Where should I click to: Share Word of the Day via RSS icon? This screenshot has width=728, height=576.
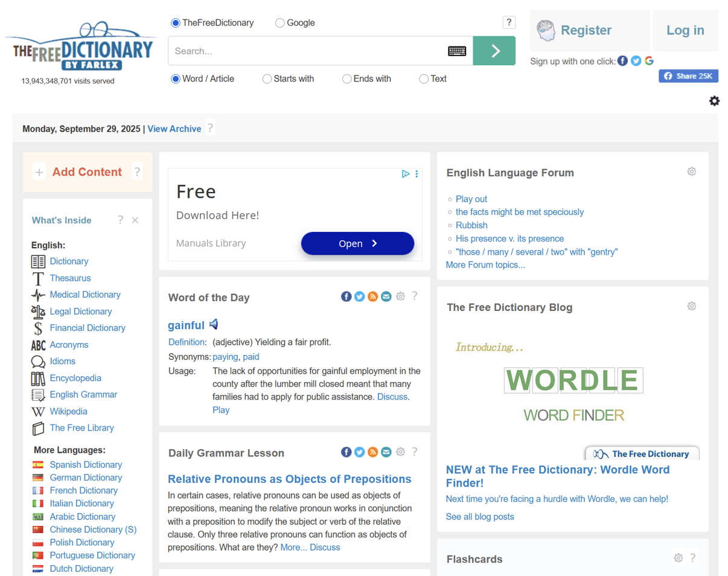click(373, 296)
